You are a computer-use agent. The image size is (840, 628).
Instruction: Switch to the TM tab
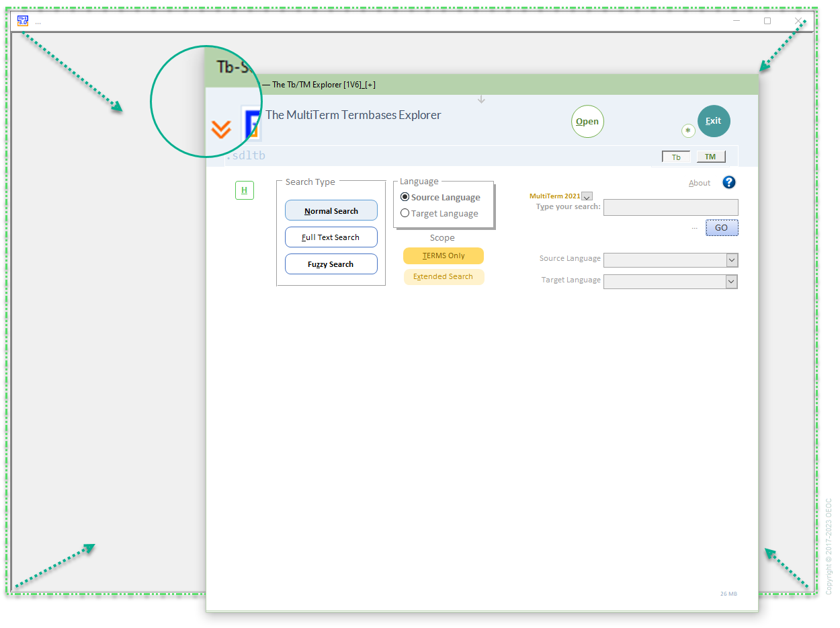click(x=710, y=157)
